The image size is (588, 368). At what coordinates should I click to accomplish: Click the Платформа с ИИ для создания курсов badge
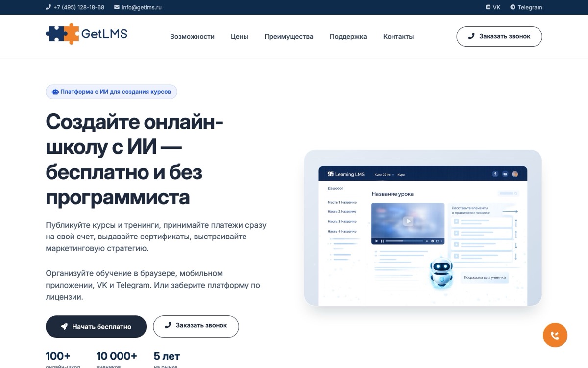click(111, 92)
